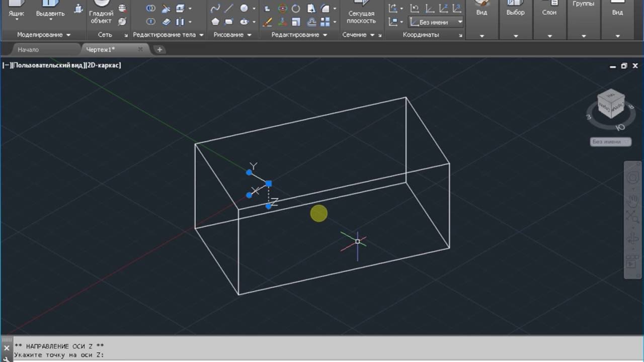Select the Ящик box tool

16,9
